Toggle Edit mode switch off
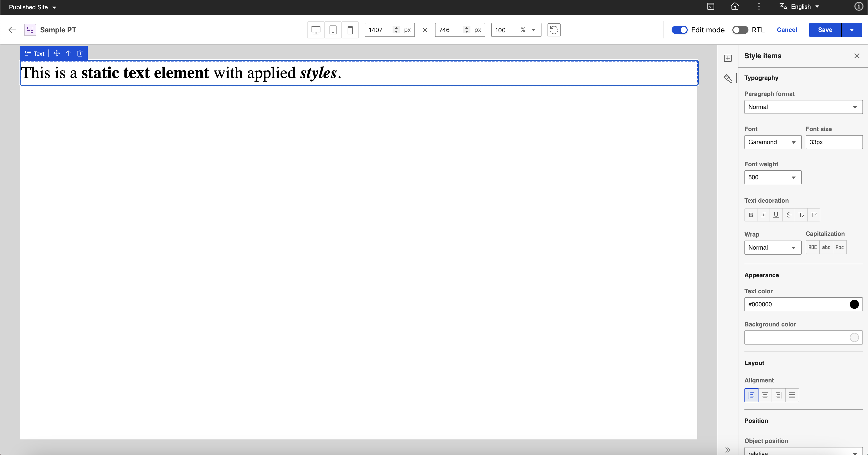The height and width of the screenshot is (455, 868). point(679,30)
